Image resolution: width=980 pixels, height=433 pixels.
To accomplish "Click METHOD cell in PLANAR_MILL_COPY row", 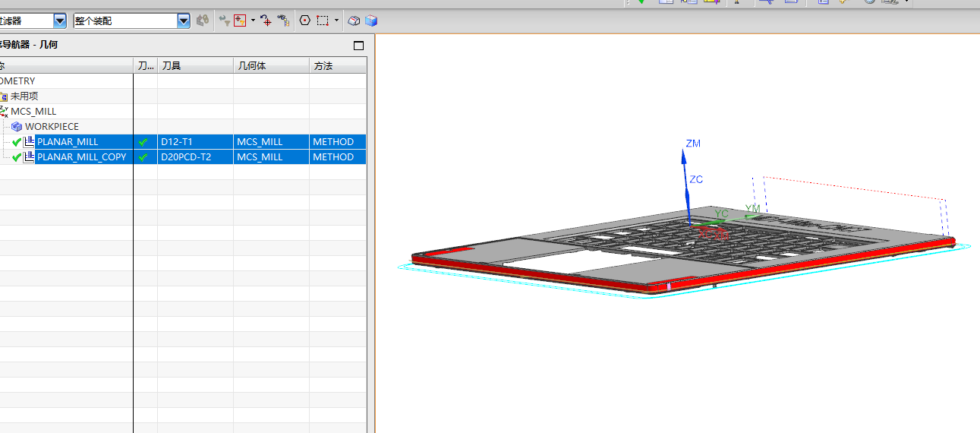I will tap(338, 157).
